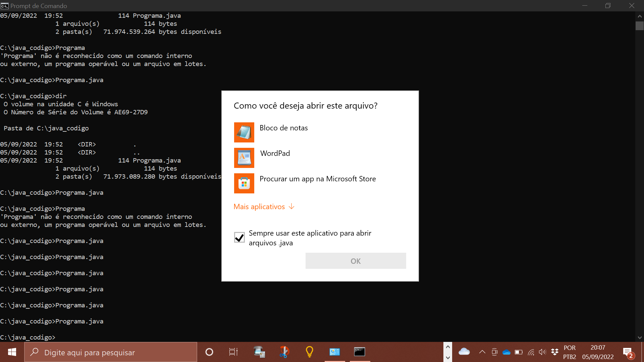Select the WordPad app icon

pyautogui.click(x=244, y=158)
